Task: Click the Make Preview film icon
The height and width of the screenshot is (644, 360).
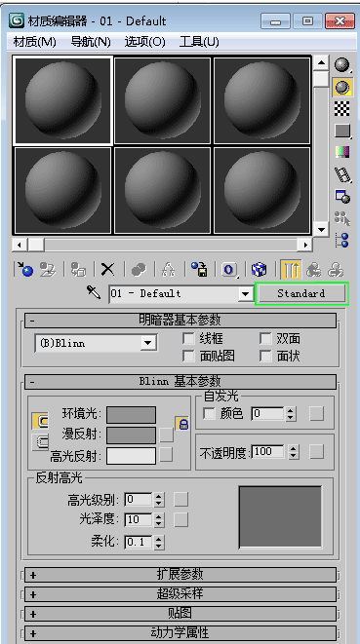Action: pos(341,174)
